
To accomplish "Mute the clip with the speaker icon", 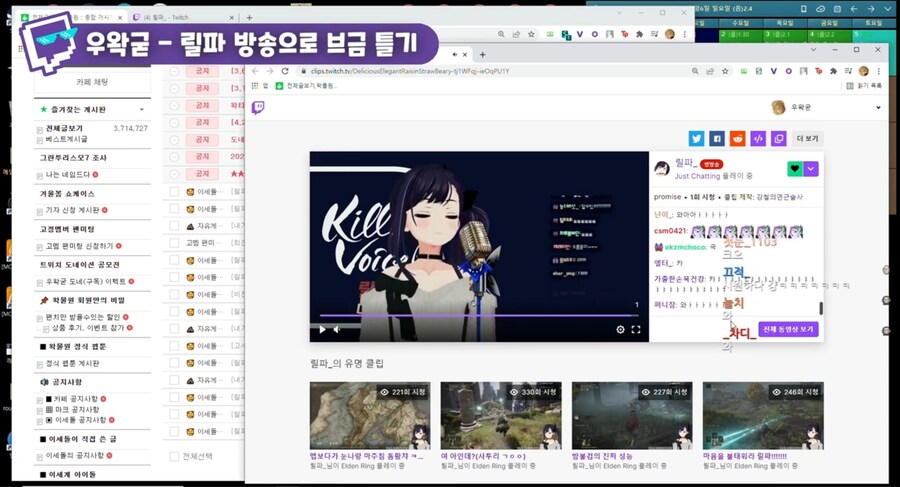I will pyautogui.click(x=337, y=330).
